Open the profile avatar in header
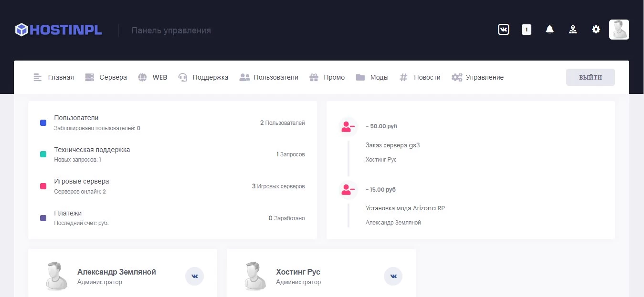This screenshot has width=644, height=297. coord(619,30)
